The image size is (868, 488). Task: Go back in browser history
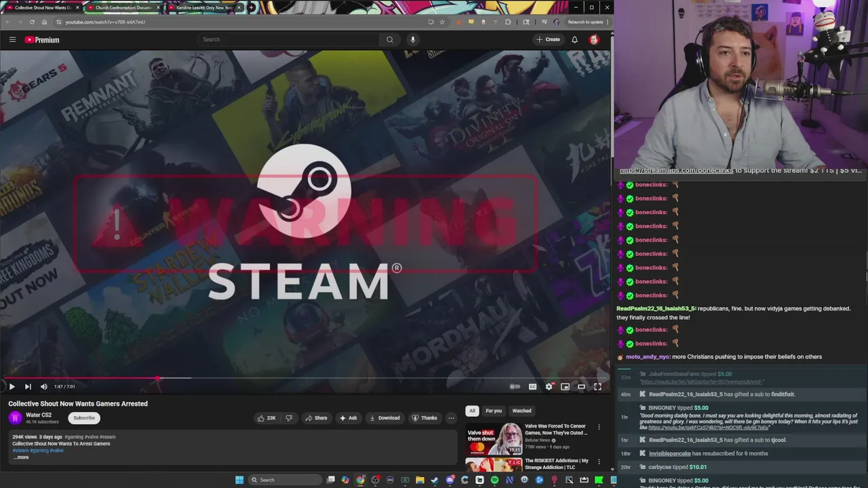[x=7, y=22]
